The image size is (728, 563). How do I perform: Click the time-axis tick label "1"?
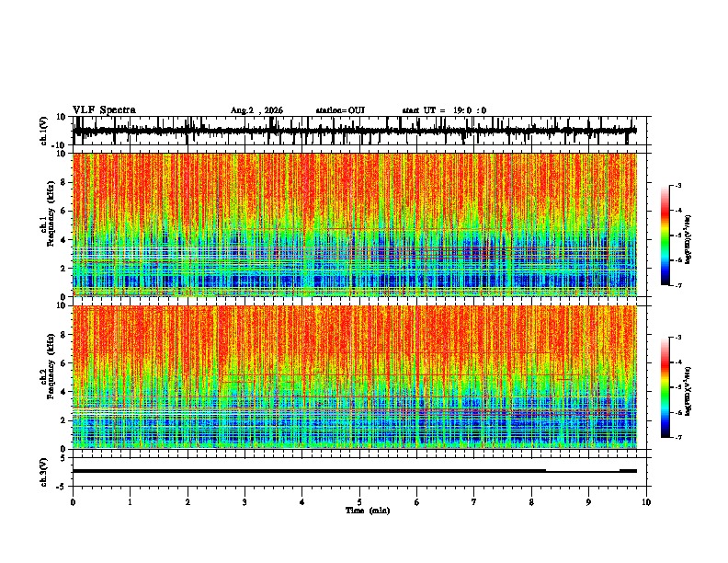coord(130,502)
